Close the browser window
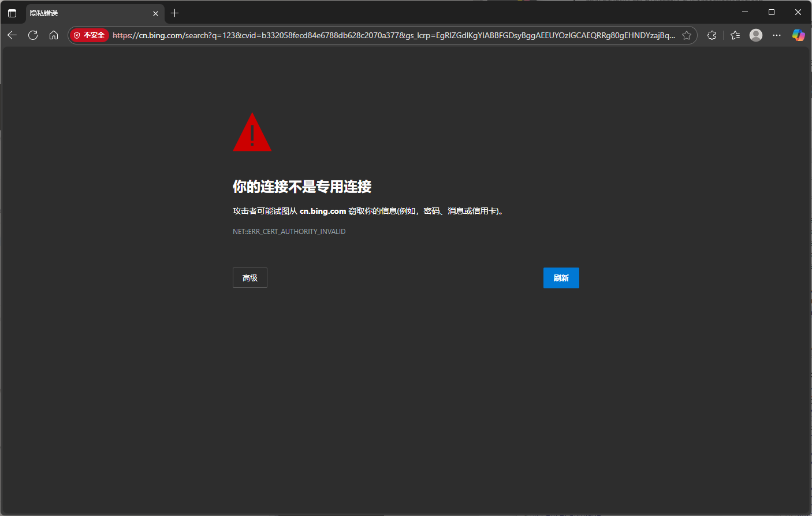Viewport: 812px width, 516px height. coord(798,12)
